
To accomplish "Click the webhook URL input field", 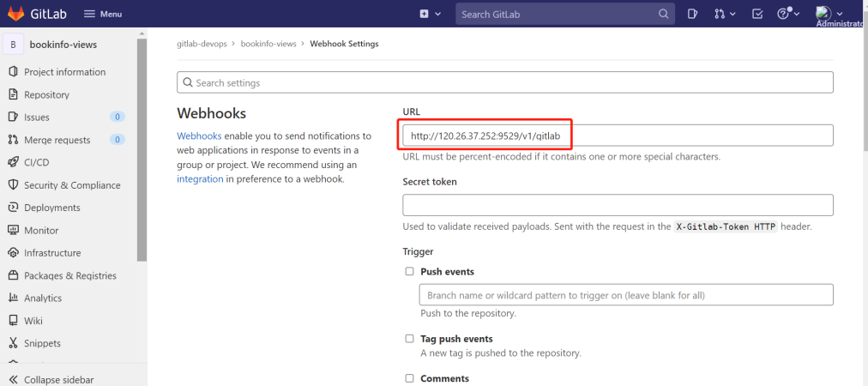I will pyautogui.click(x=618, y=136).
